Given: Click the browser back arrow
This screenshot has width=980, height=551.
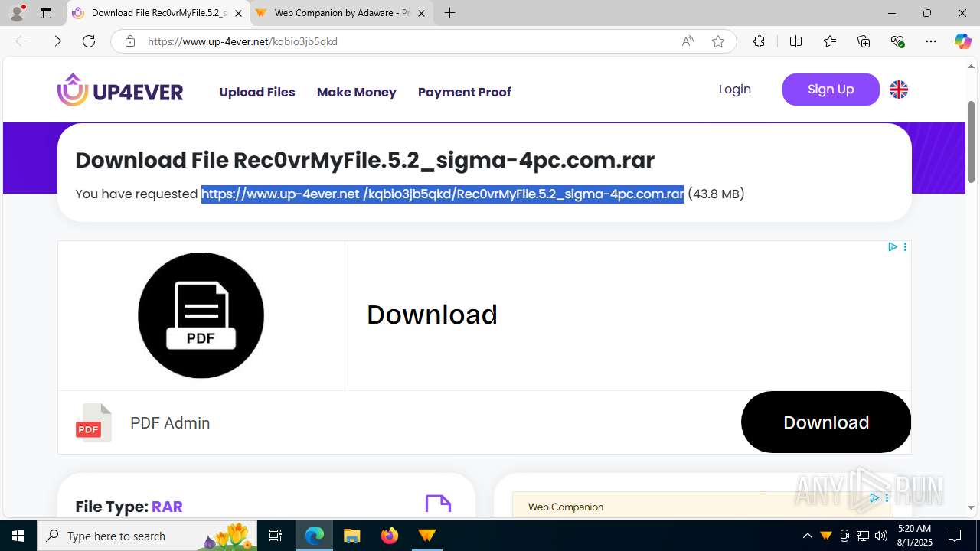Looking at the screenshot, I should (21, 41).
